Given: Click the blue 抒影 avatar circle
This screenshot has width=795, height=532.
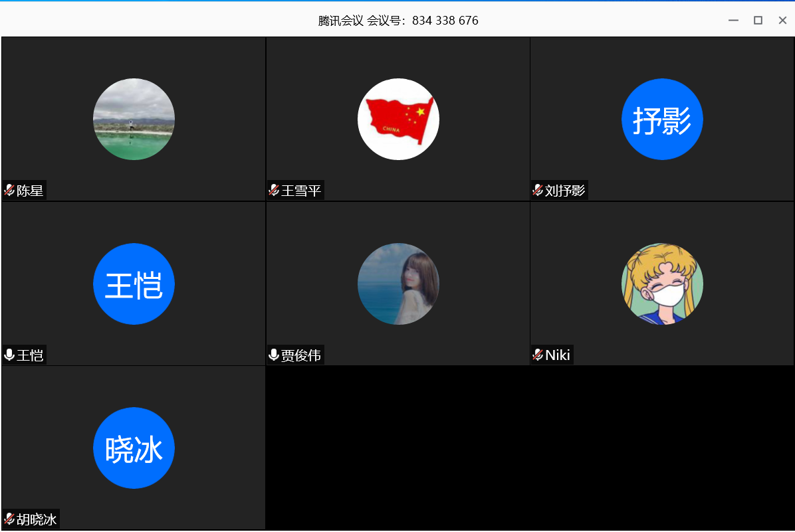Looking at the screenshot, I should click(x=662, y=120).
